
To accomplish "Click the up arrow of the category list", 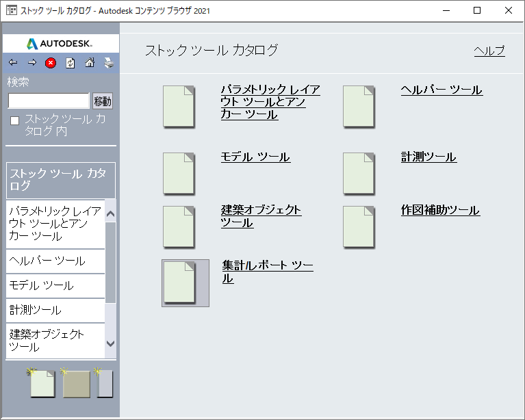I will (110, 213).
